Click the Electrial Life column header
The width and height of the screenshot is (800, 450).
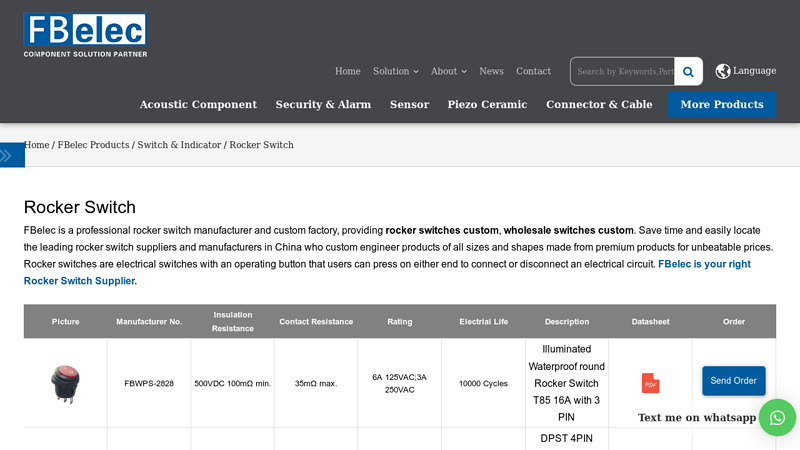pyautogui.click(x=483, y=321)
